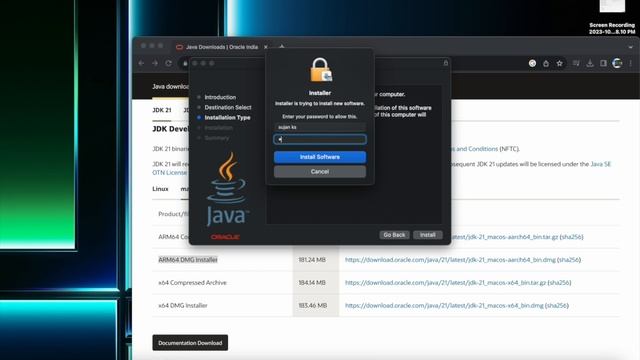Viewport: 640px width, 360px height.
Task: Open sha256 for x64 dmg row
Action: pyautogui.click(x=557, y=305)
